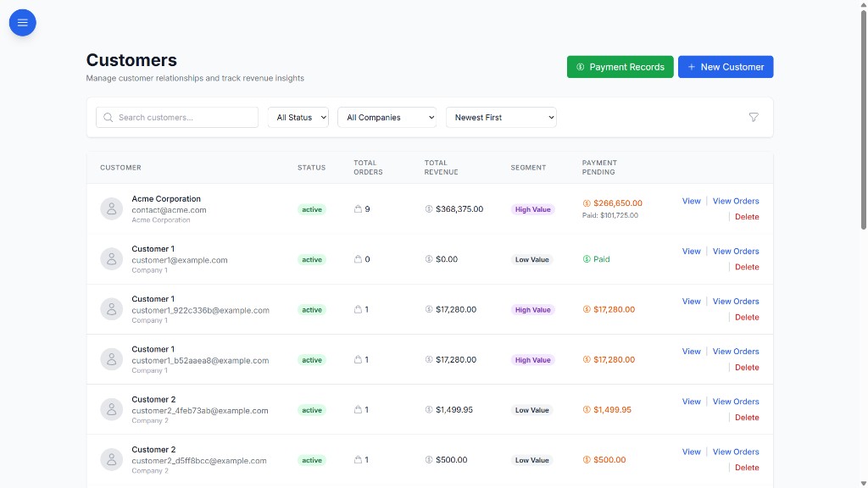Image resolution: width=868 pixels, height=488 pixels.
Task: Click orders bag icon in Acme row
Action: click(x=358, y=209)
